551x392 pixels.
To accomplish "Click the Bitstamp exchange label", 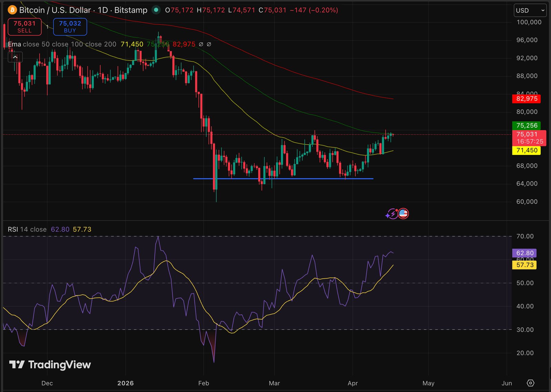I will tap(131, 10).
